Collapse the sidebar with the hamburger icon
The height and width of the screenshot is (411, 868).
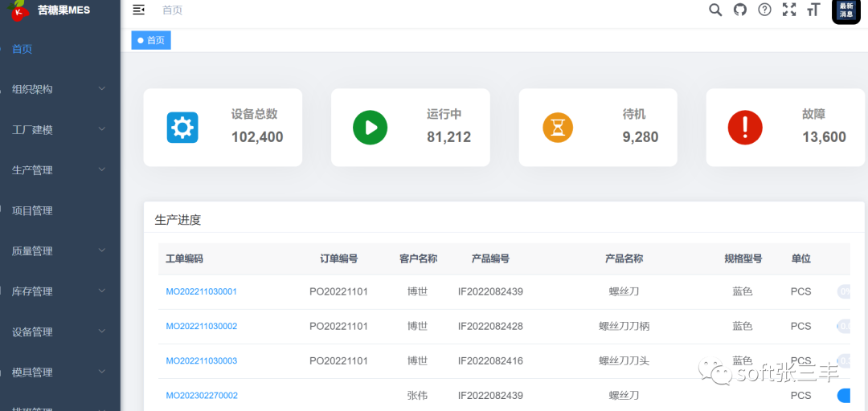click(139, 10)
